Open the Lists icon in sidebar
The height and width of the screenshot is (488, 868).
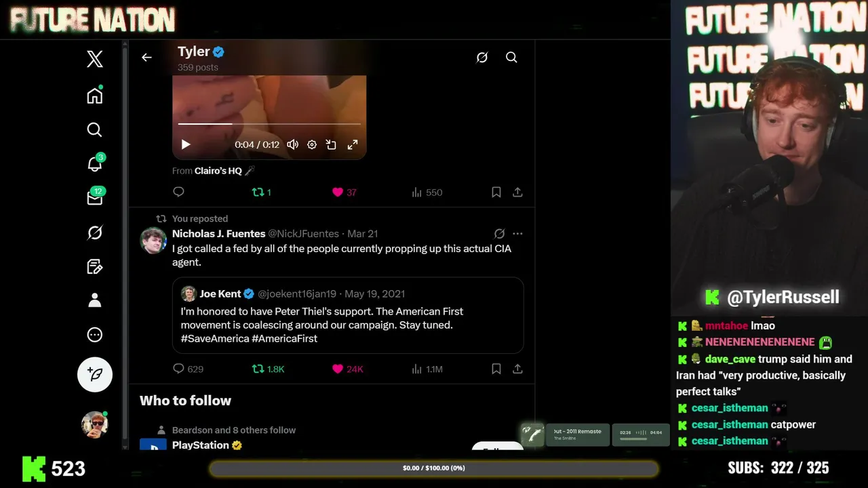[x=95, y=266]
